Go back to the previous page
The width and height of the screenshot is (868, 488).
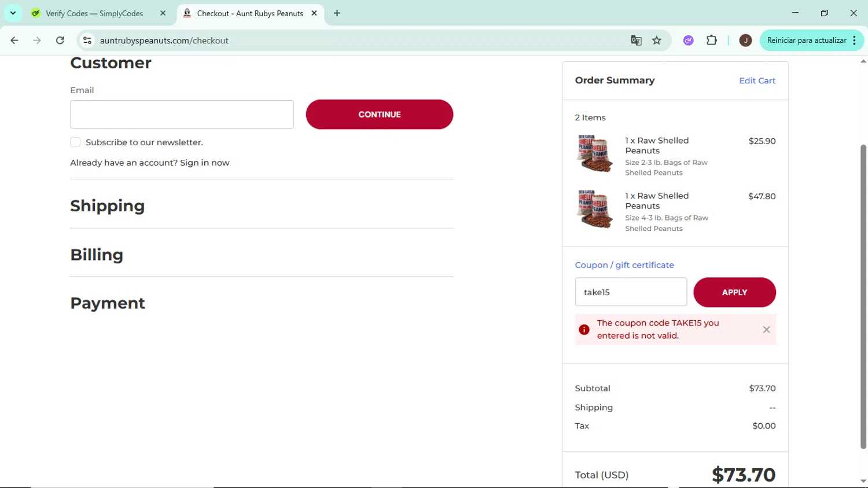pyautogui.click(x=14, y=41)
